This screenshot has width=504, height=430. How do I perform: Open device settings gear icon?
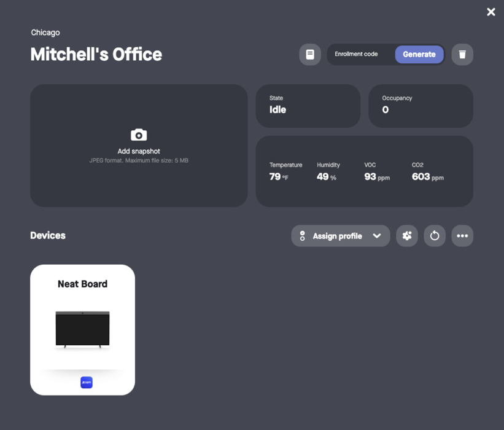click(x=407, y=236)
